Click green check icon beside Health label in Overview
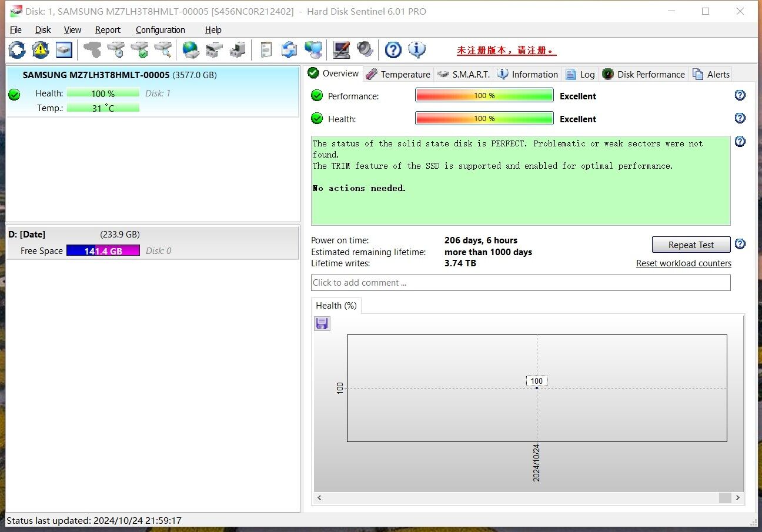The height and width of the screenshot is (532, 762). pos(317,118)
